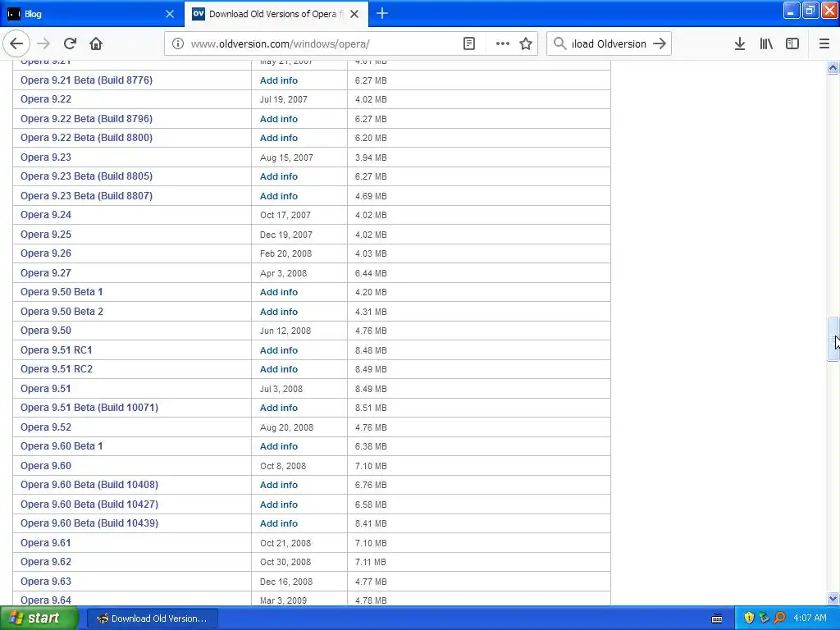This screenshot has height=630, width=840.
Task: Click Add info for Opera 9.50 Beta 1
Action: [x=279, y=292]
